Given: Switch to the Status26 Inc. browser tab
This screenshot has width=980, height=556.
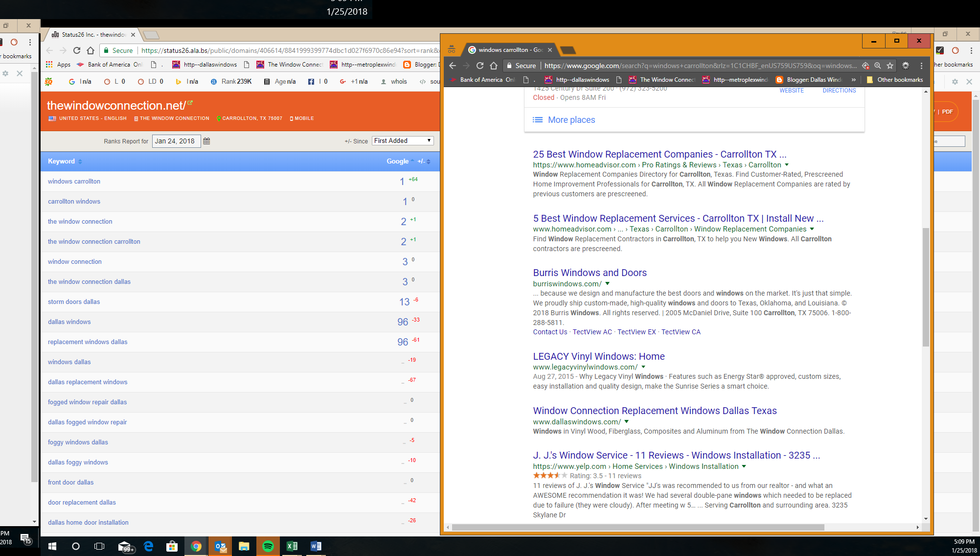Looking at the screenshot, I should 93,35.
